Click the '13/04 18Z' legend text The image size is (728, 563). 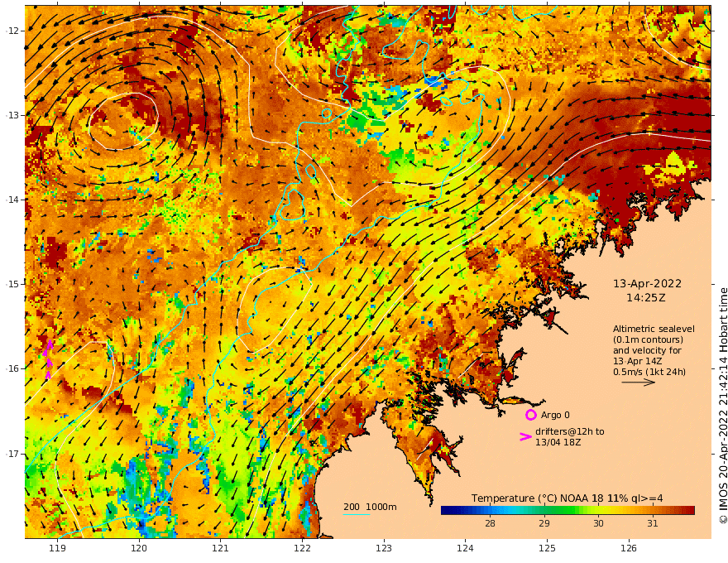click(558, 442)
